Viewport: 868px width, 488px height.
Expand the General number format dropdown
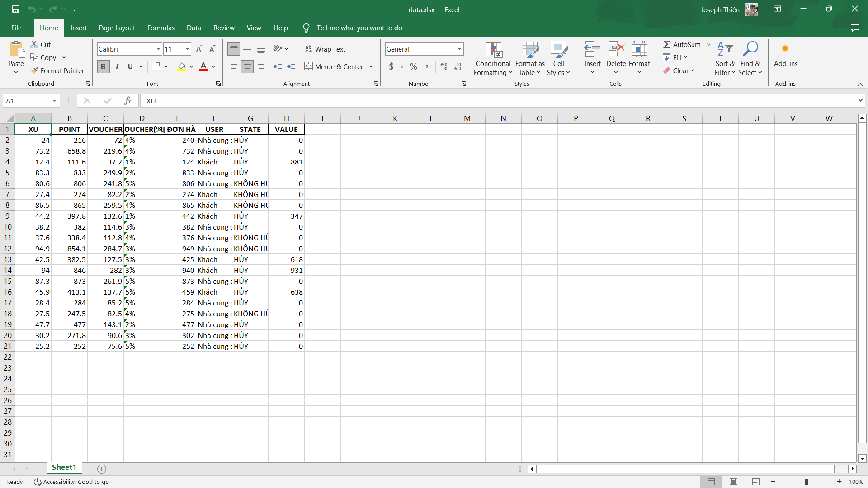click(460, 49)
